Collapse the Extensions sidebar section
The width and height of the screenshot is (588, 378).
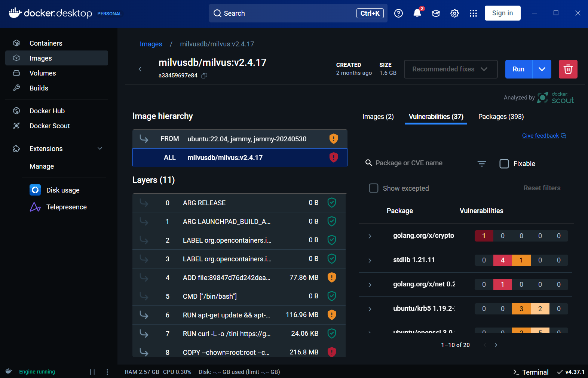[x=100, y=148]
